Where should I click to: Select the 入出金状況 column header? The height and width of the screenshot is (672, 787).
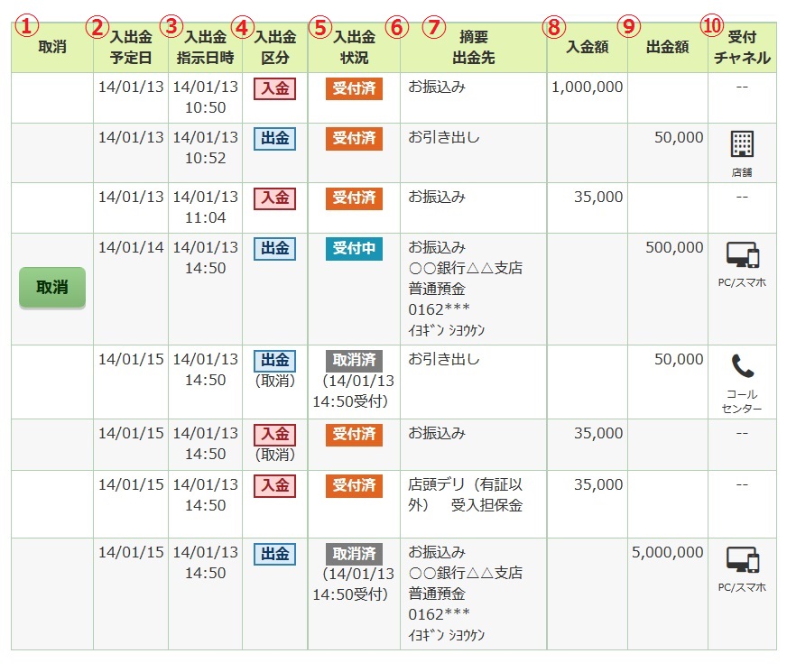[355, 47]
